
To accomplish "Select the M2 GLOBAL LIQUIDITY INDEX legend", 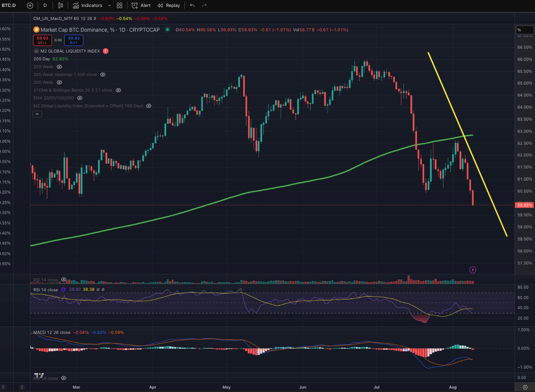I will [x=70, y=51].
